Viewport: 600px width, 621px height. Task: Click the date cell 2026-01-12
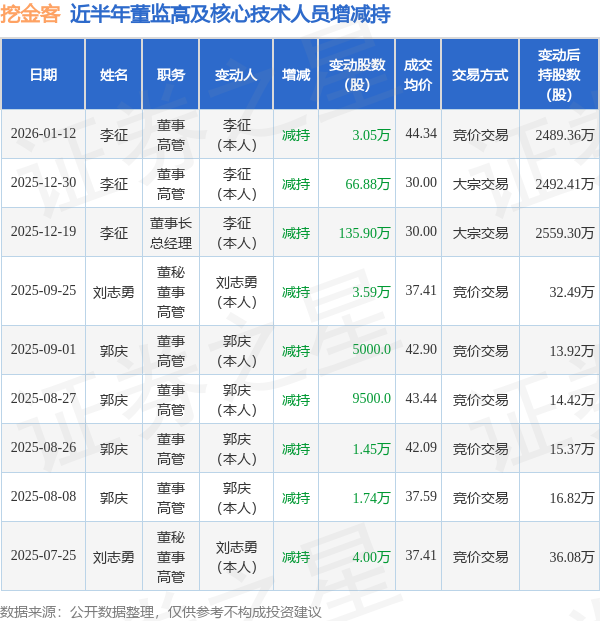43,133
